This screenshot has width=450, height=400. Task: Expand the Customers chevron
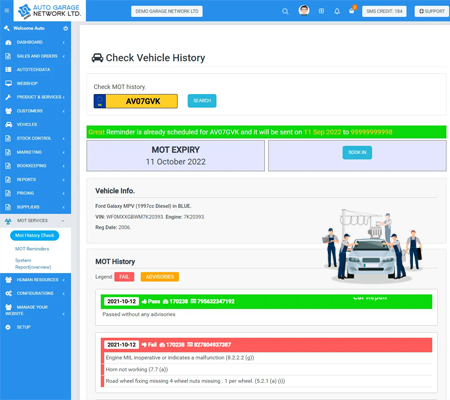[x=63, y=111]
